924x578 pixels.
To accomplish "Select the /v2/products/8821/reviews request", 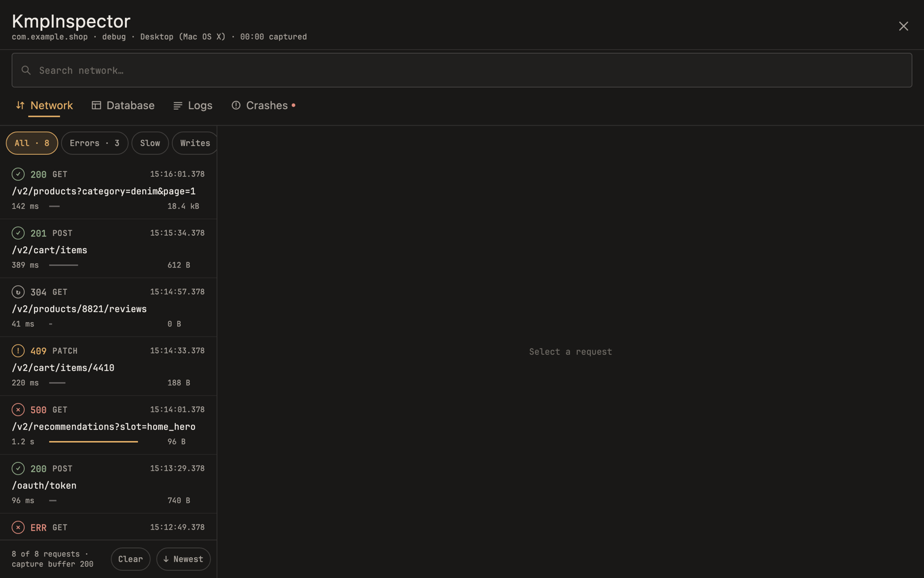I will click(108, 307).
